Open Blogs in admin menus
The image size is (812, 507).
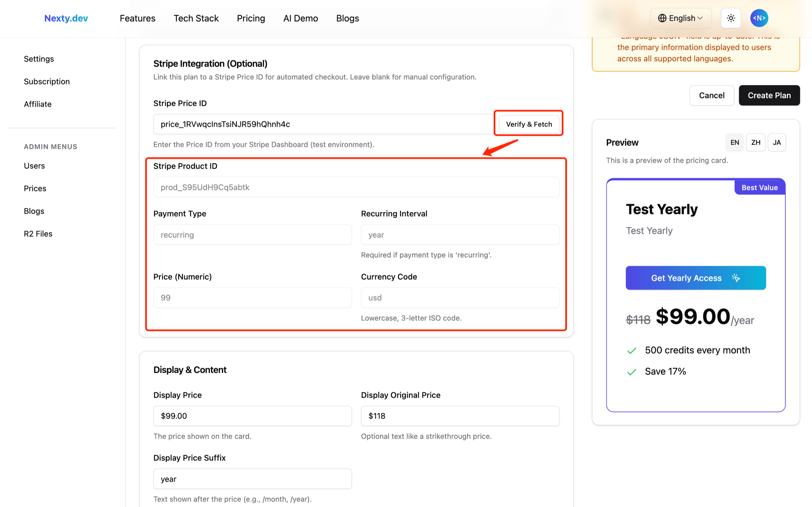point(34,211)
